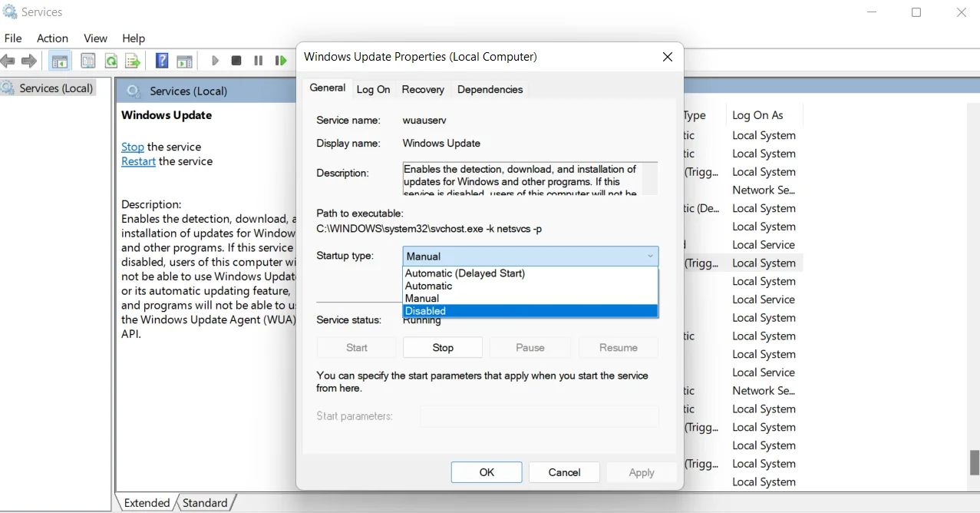Click the greyed Start button in dialog
Image resolution: width=980 pixels, height=513 pixels.
click(x=357, y=348)
